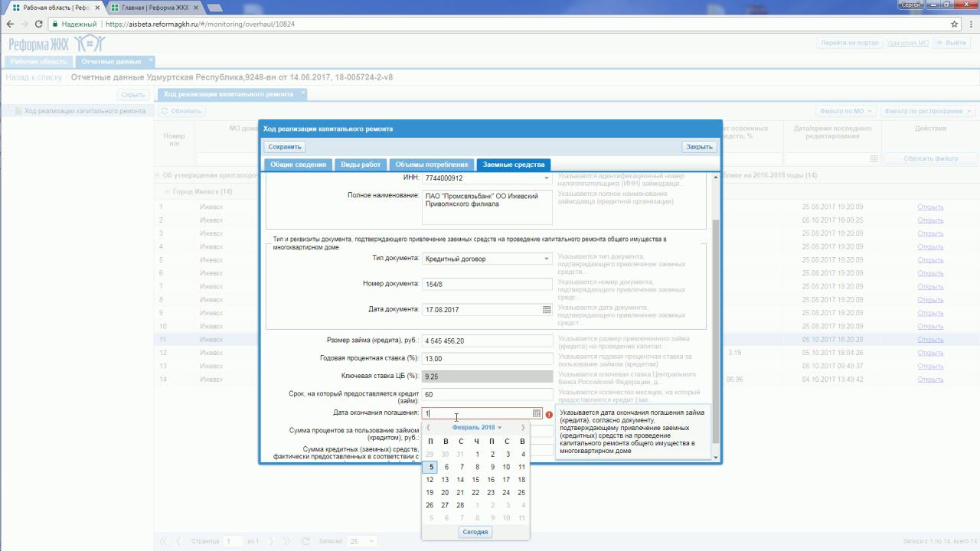This screenshot has width=980, height=551.
Task: Close Ход реализации капитального ремонта page tab
Action: [x=303, y=93]
